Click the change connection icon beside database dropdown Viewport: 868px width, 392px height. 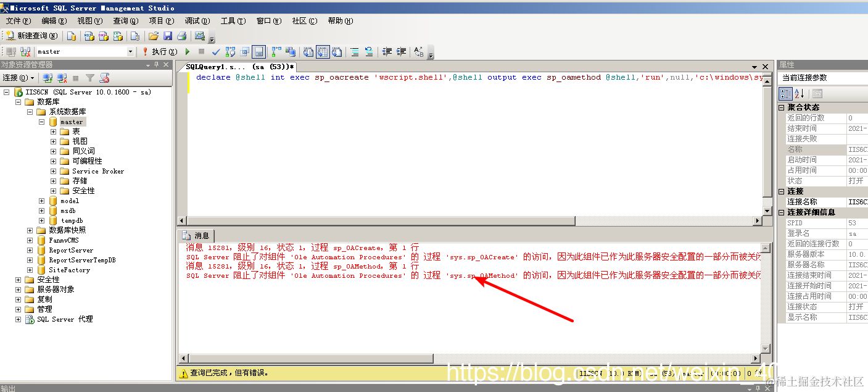(25, 52)
